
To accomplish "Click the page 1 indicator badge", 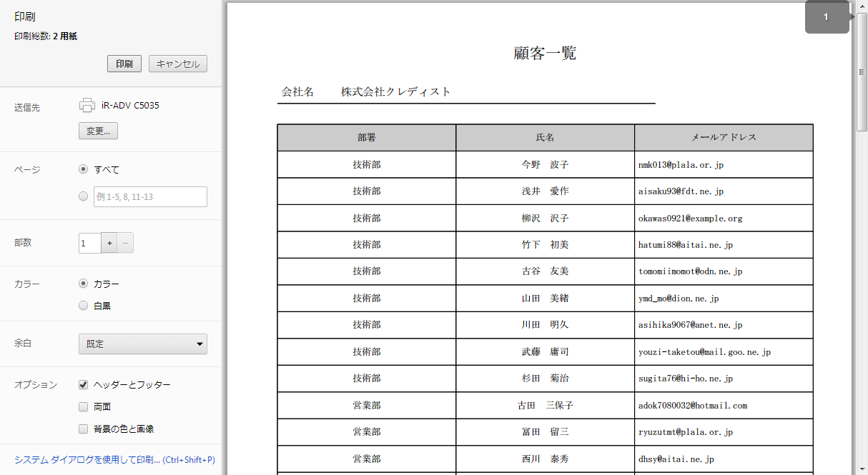I will pos(827,17).
